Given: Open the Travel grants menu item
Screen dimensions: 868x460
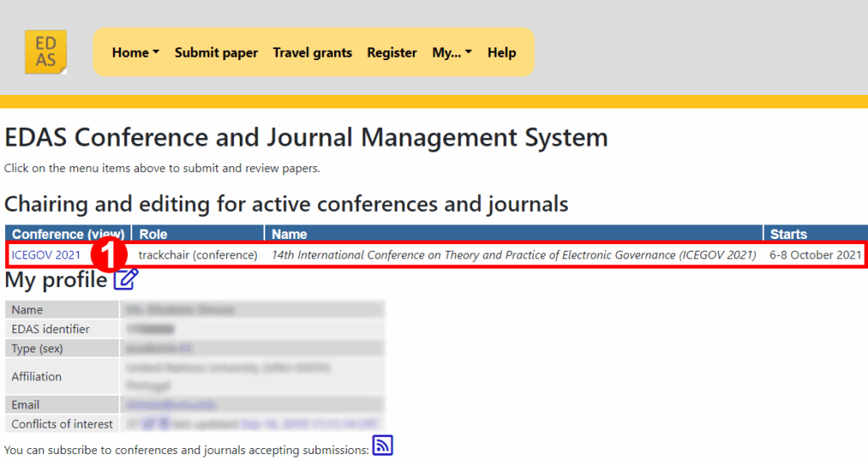Looking at the screenshot, I should click(x=312, y=53).
